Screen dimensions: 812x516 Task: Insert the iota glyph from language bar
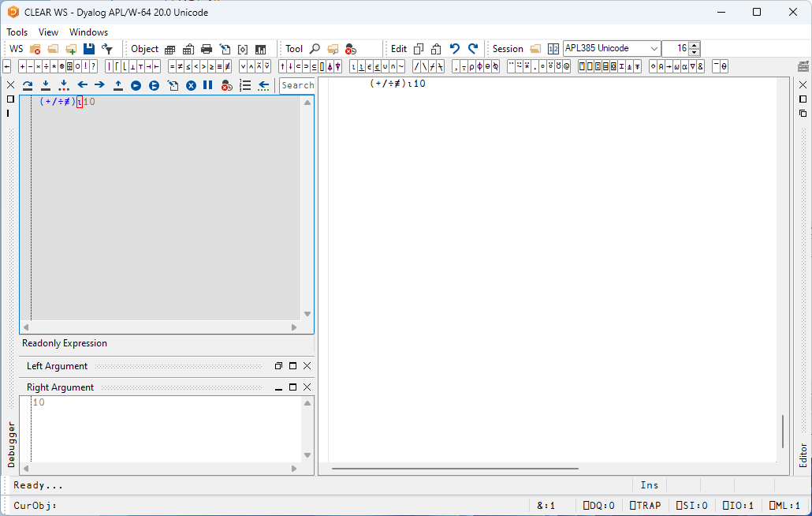point(353,67)
